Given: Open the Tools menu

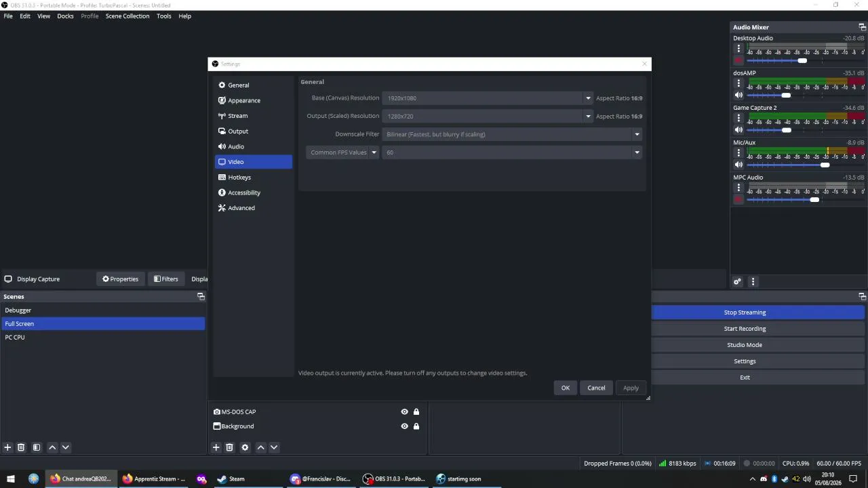Looking at the screenshot, I should (x=164, y=16).
